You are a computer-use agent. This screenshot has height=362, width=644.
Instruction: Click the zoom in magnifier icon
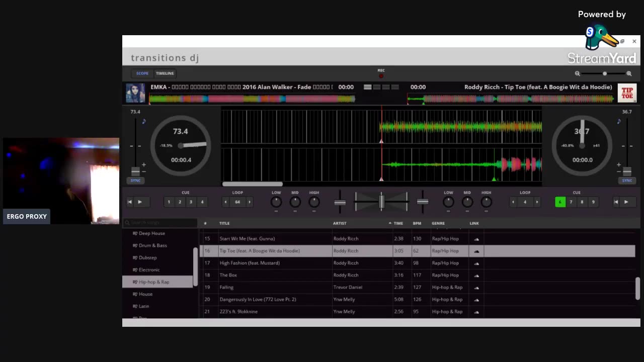pyautogui.click(x=629, y=73)
